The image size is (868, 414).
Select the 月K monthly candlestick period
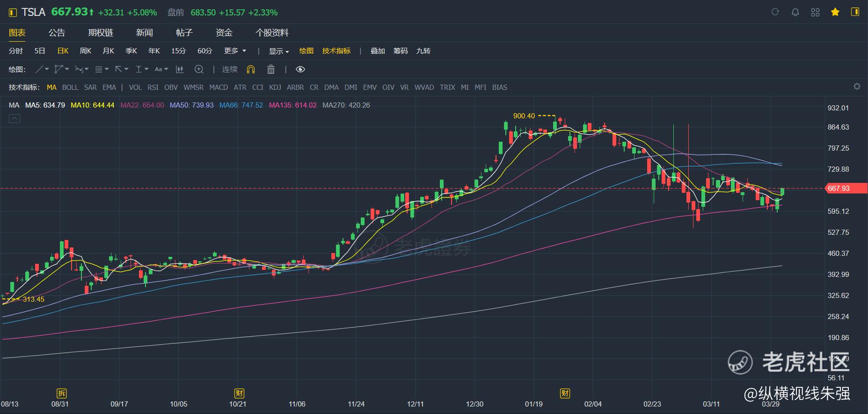point(109,51)
